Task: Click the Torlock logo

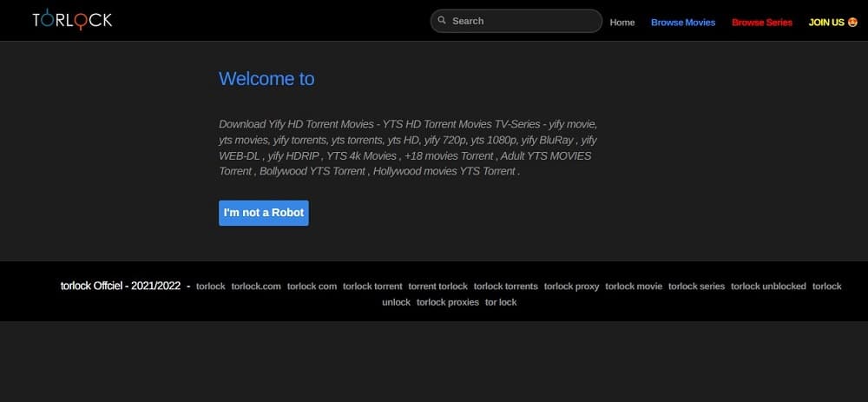Action: click(72, 20)
